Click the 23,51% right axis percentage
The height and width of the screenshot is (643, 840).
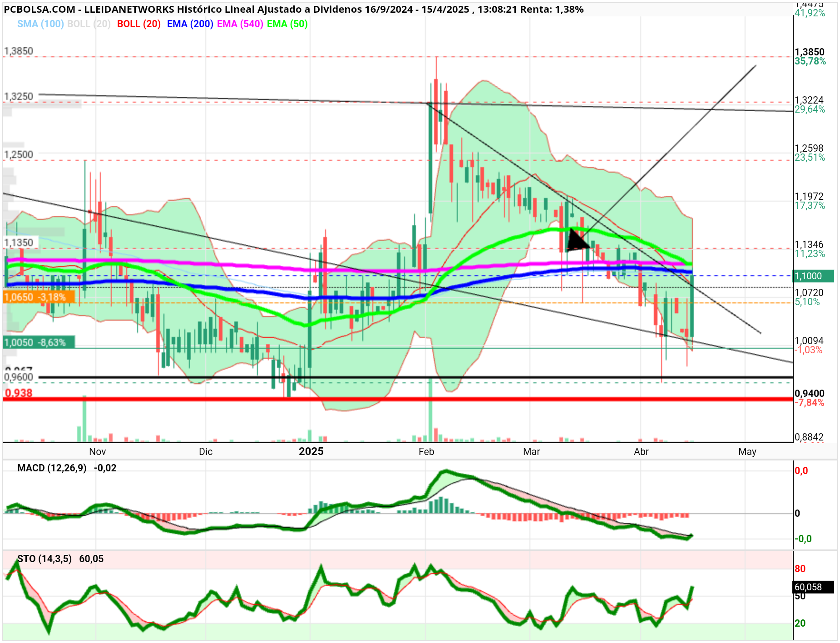[810, 158]
